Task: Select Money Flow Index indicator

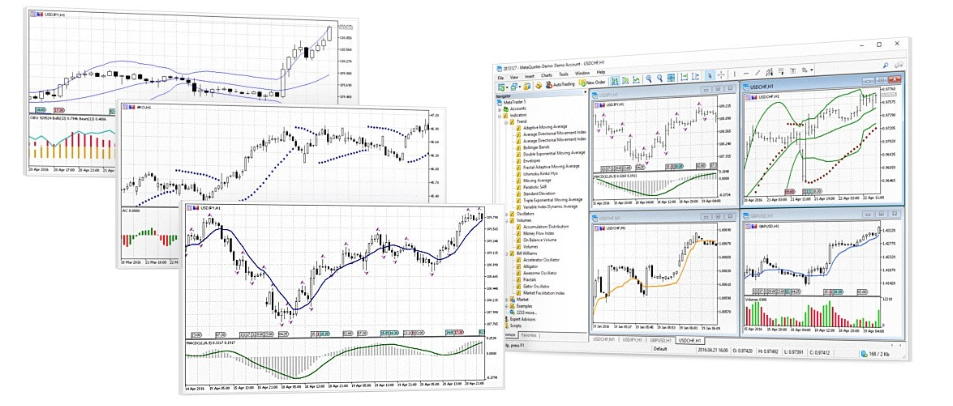Action: (x=538, y=233)
